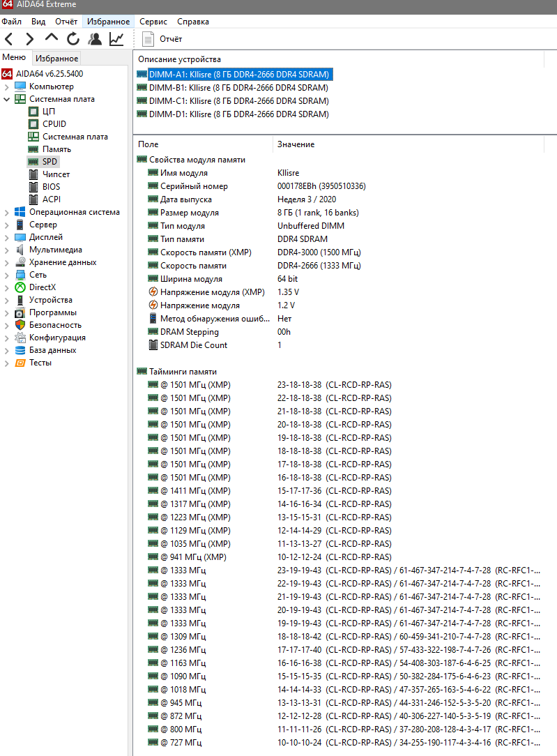Image resolution: width=557 pixels, height=756 pixels.
Task: Open the graph chart icon in toolbar
Action: (x=116, y=39)
